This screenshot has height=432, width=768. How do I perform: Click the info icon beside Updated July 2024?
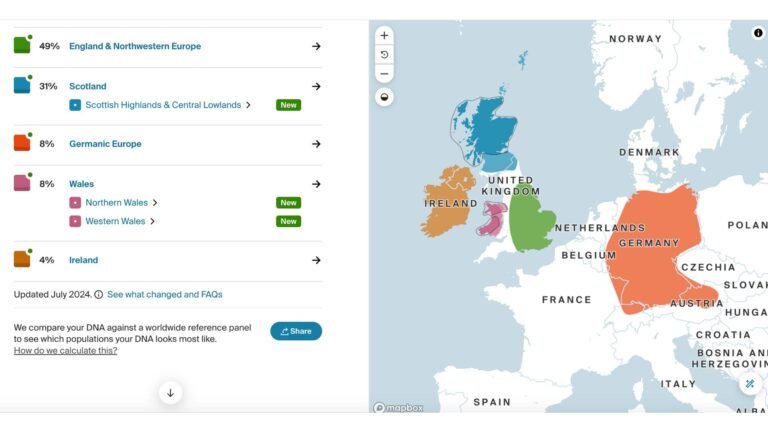[98, 295]
